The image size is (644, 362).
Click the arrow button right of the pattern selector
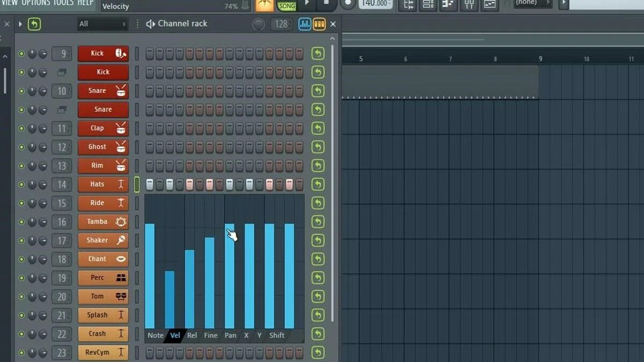(563, 4)
